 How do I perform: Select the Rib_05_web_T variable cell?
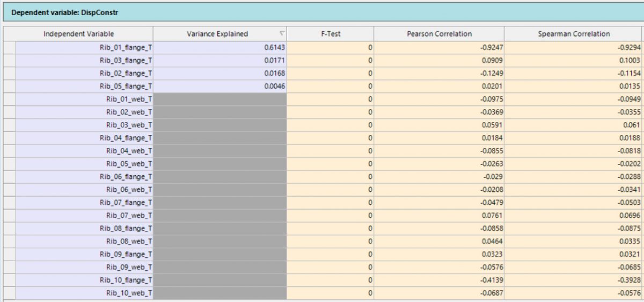[84, 164]
